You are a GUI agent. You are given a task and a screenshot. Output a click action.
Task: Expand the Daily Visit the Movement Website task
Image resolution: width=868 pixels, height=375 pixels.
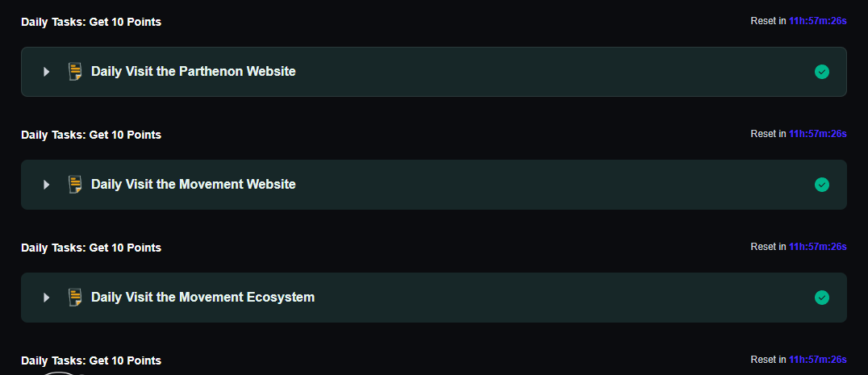[47, 185]
